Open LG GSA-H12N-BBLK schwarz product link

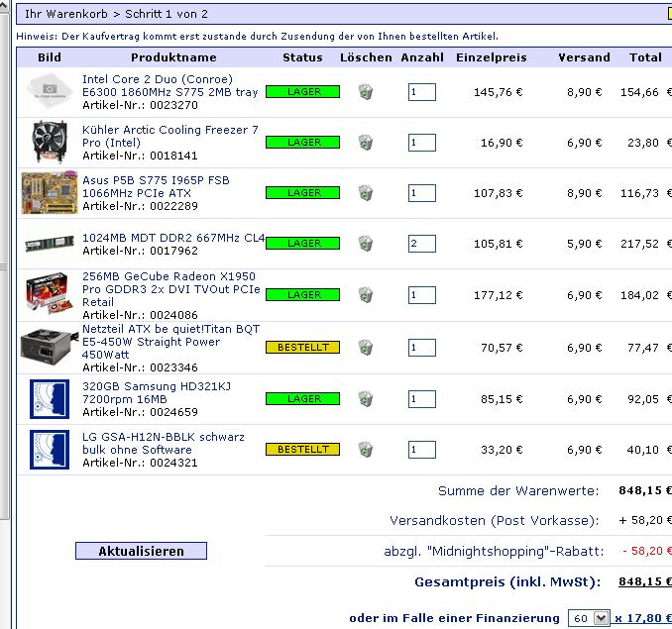164,443
